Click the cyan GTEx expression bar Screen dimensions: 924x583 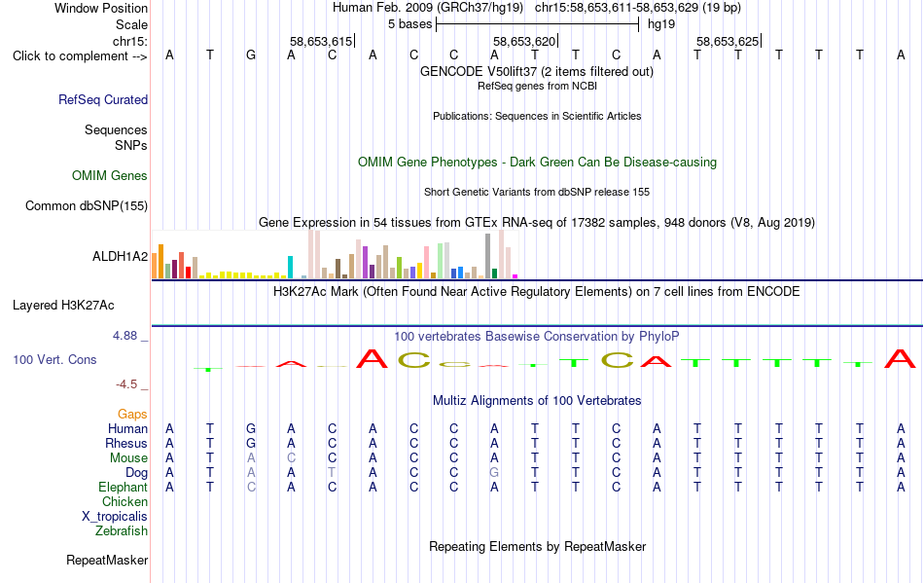point(290,267)
